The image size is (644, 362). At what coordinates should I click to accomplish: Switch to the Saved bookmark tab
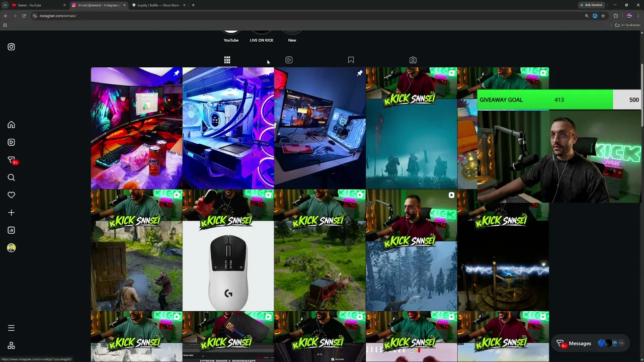[351, 60]
